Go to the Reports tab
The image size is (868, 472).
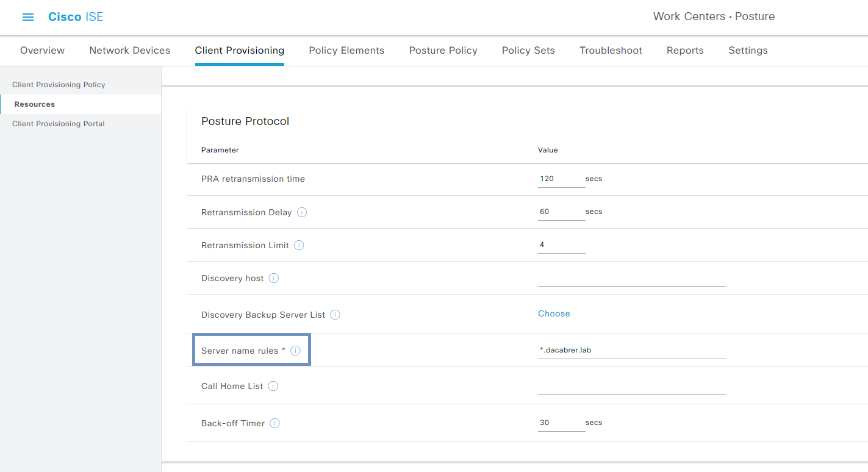(685, 51)
